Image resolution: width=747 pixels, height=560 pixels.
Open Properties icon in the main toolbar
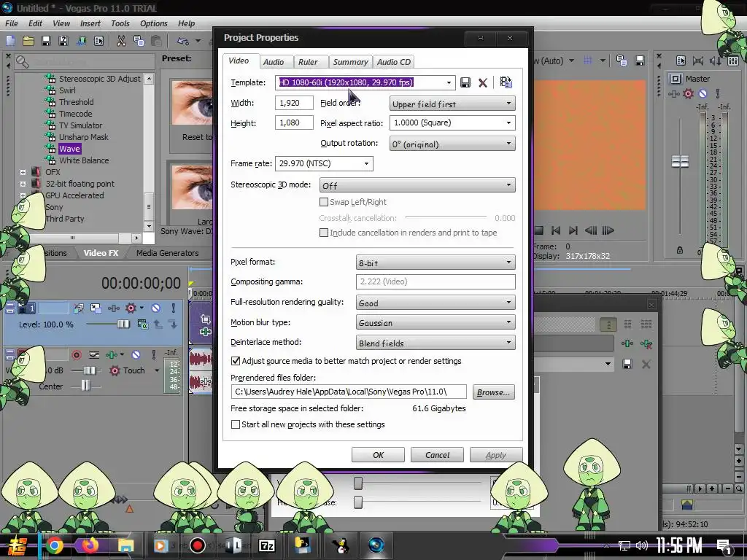coord(98,41)
